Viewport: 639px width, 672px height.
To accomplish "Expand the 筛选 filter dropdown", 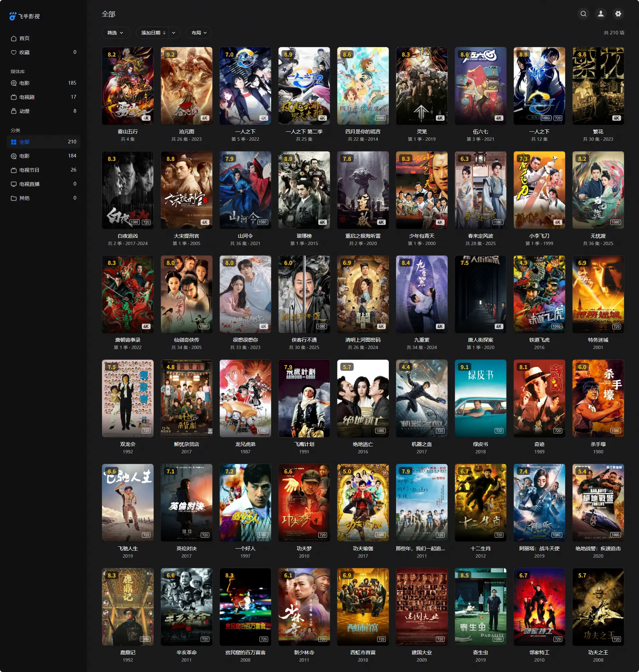I will click(x=115, y=33).
